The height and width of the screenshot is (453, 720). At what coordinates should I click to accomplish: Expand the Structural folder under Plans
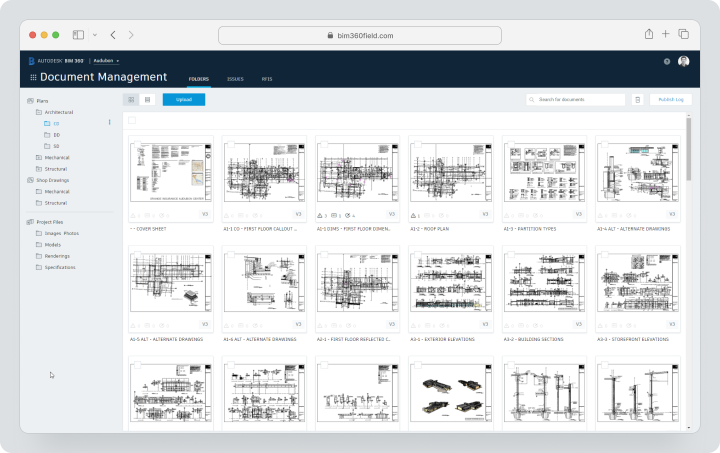[x=39, y=169]
